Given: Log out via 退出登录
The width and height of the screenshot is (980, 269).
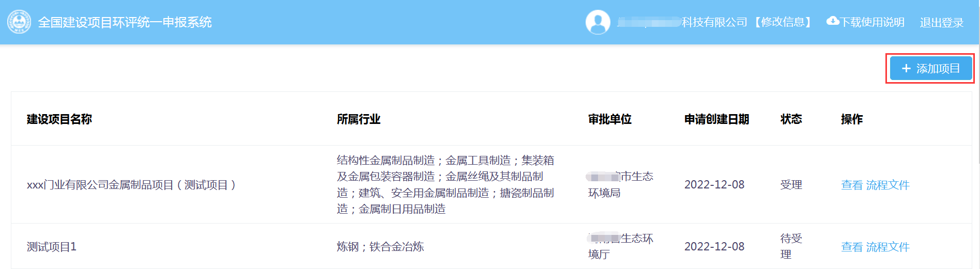Looking at the screenshot, I should [x=941, y=23].
